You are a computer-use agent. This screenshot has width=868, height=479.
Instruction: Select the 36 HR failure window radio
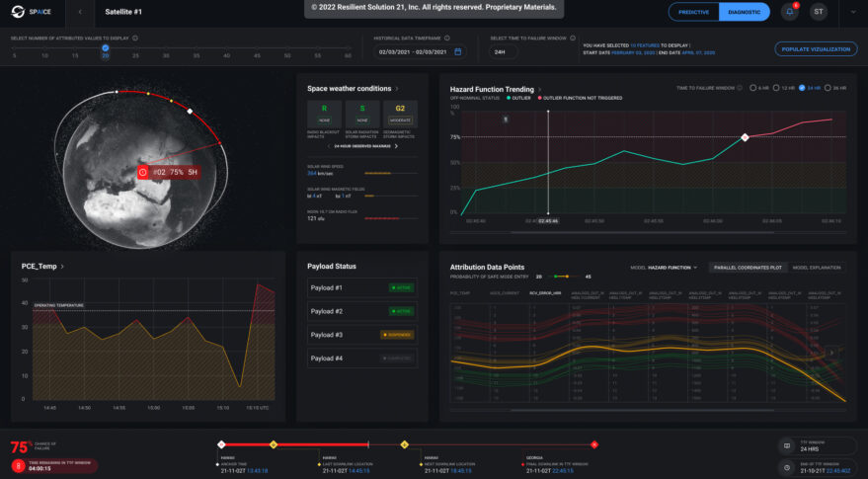click(828, 88)
